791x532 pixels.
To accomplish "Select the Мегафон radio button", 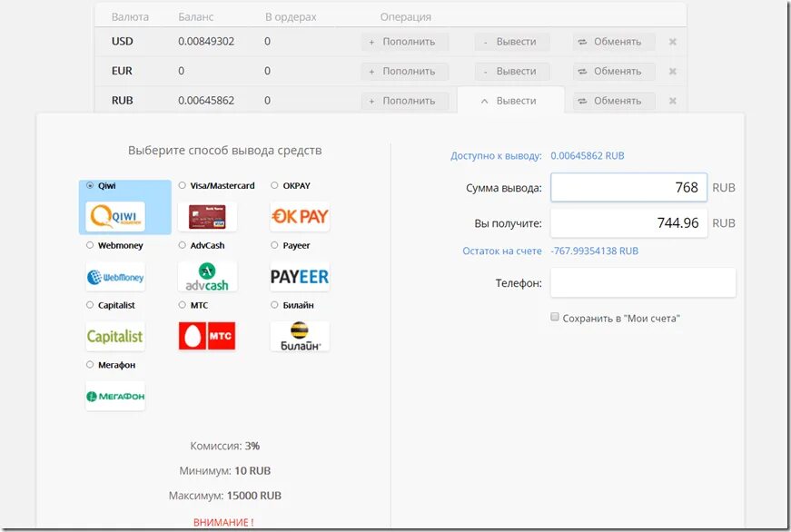I will (x=90, y=365).
